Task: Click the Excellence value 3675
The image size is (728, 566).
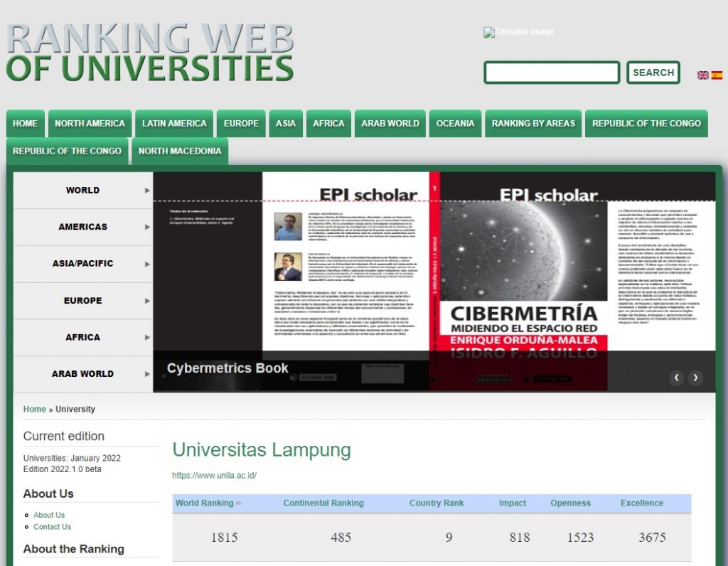Action: [x=653, y=538]
